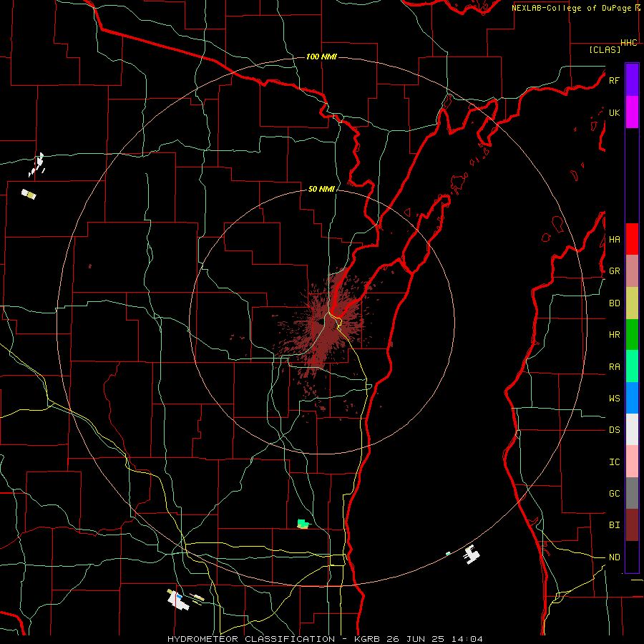Select the IC light pink legend swatch
Image resolution: width=644 pixels, height=644 pixels.
[x=632, y=462]
